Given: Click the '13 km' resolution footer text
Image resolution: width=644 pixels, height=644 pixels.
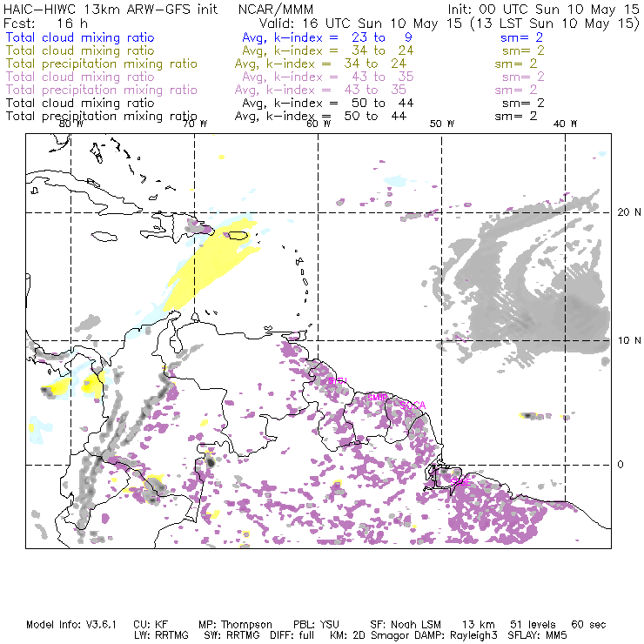Looking at the screenshot, I should (479, 625).
